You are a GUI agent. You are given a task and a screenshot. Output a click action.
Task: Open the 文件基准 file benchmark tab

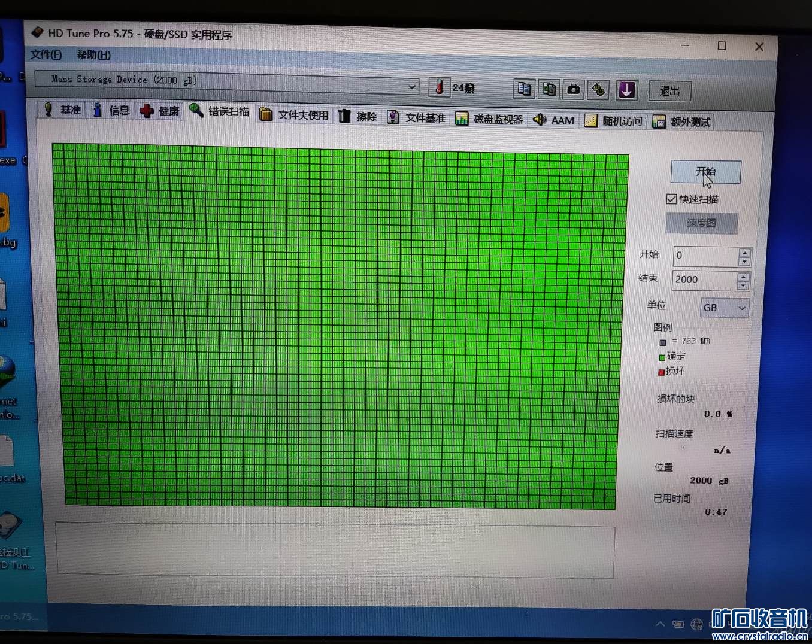416,118
